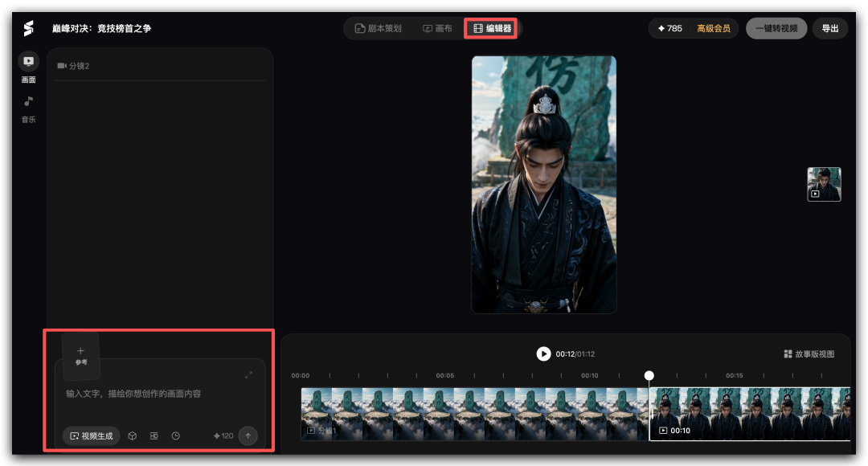Click the 一键转视频 button
The image size is (868, 466).
[x=776, y=28]
